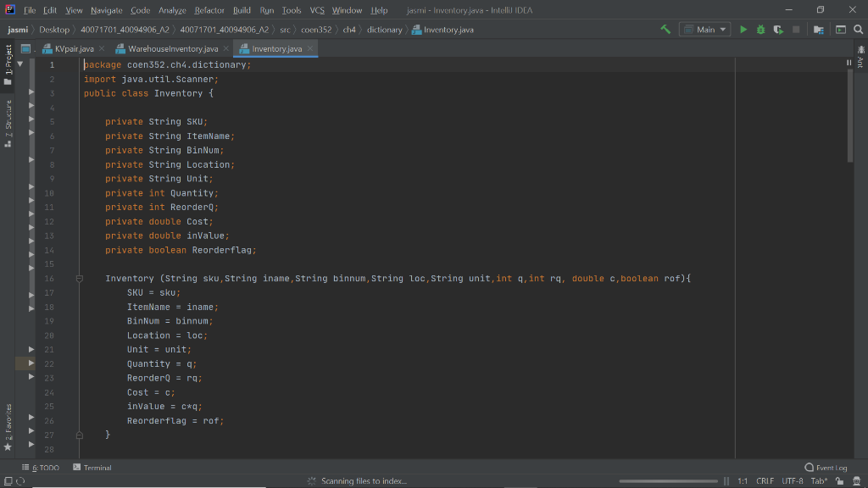Close the Inventory.java tab

click(310, 48)
